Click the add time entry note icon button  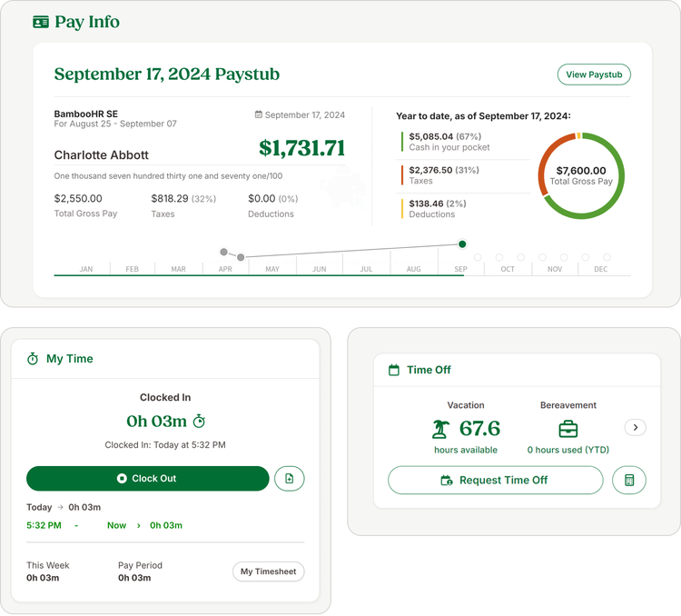(x=290, y=478)
